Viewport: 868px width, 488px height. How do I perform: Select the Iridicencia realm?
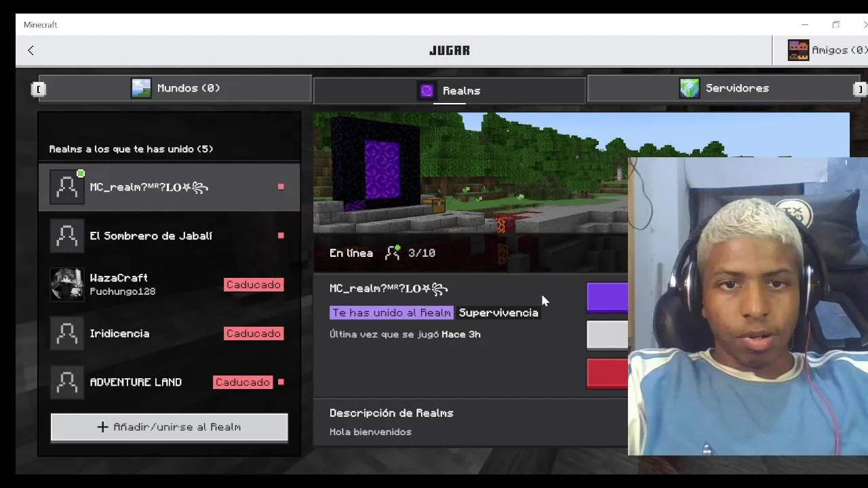(x=169, y=333)
